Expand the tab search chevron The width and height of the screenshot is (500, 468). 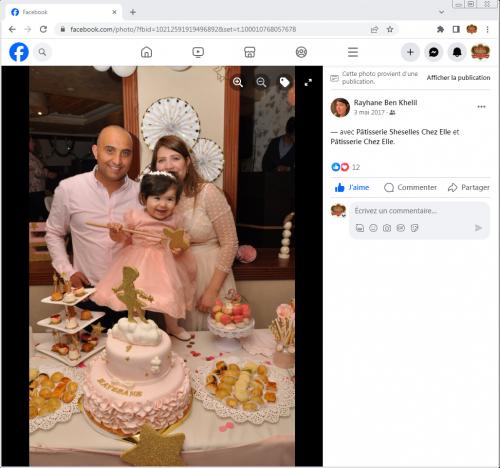pyautogui.click(x=442, y=12)
